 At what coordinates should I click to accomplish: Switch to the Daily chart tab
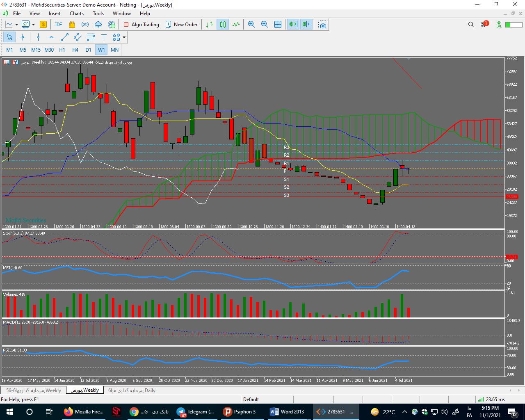click(132, 390)
